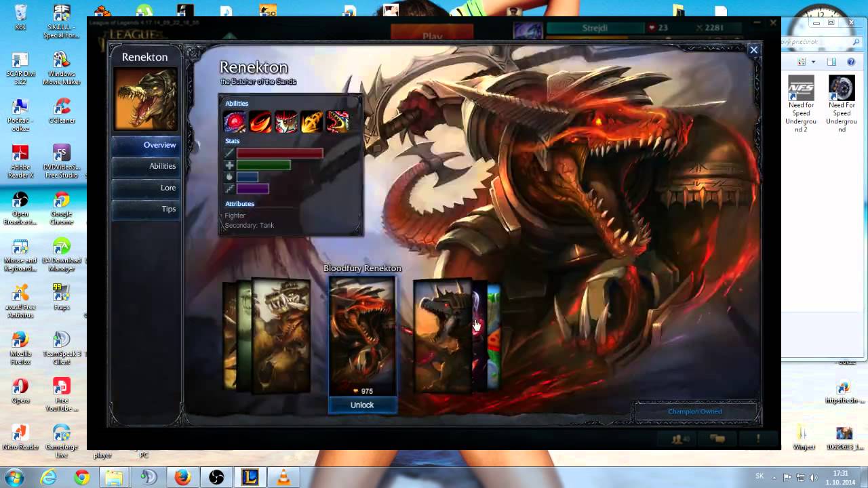Open the File Explorer taskbar button
This screenshot has height=488, width=868.
[115, 478]
